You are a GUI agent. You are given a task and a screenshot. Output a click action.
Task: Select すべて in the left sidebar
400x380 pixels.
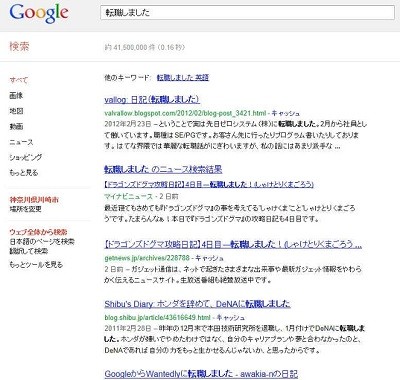pos(19,80)
